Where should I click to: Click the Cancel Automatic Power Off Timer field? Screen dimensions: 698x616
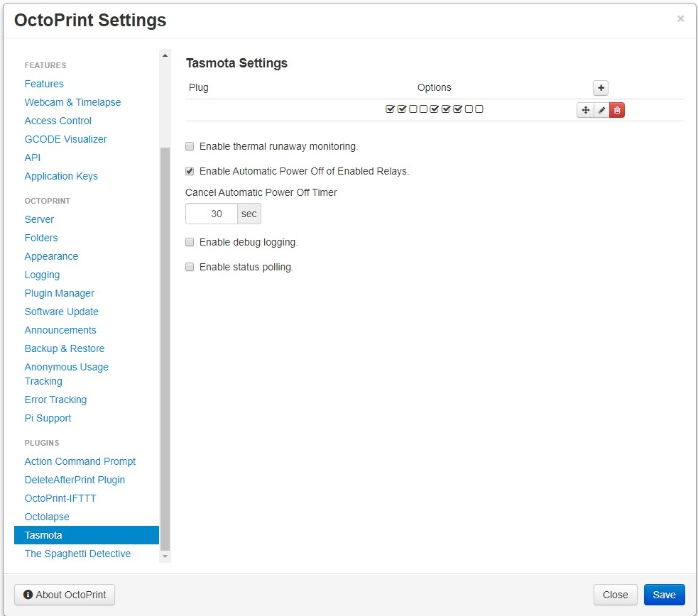point(212,214)
